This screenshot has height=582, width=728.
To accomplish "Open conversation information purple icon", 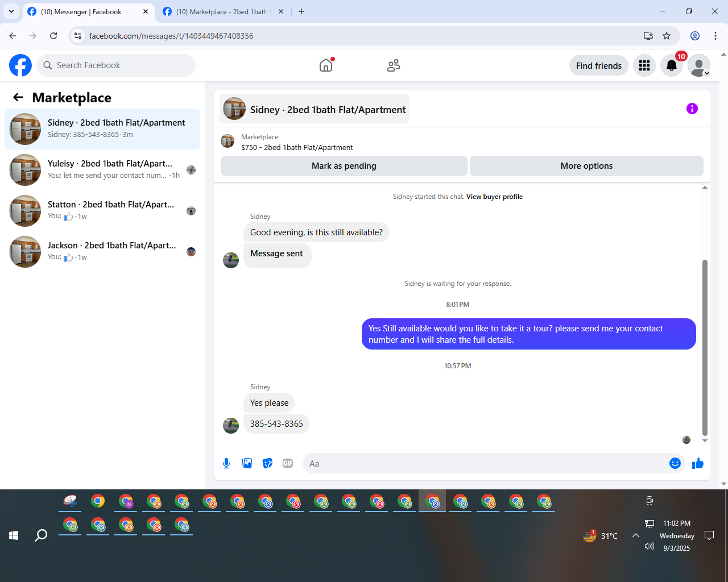I will coord(692,109).
